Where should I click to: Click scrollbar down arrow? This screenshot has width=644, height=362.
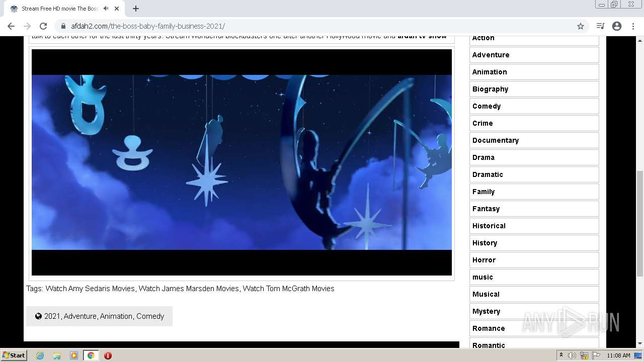pos(640,344)
